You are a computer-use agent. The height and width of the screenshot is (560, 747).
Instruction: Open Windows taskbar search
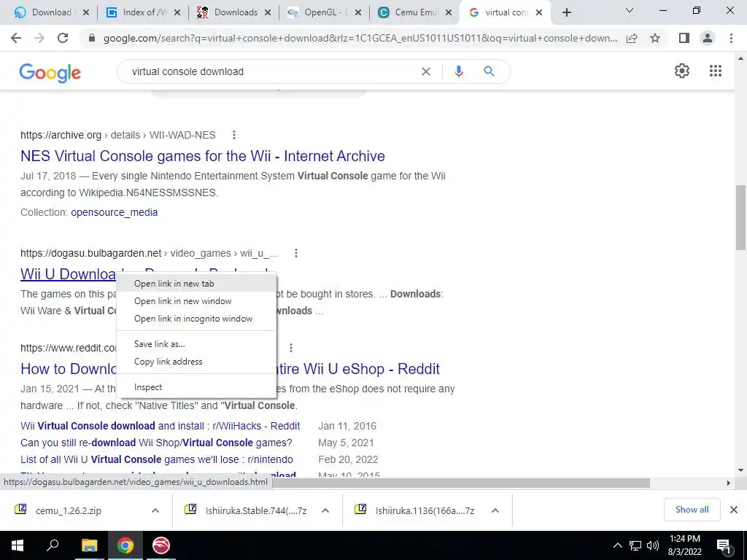(53, 545)
